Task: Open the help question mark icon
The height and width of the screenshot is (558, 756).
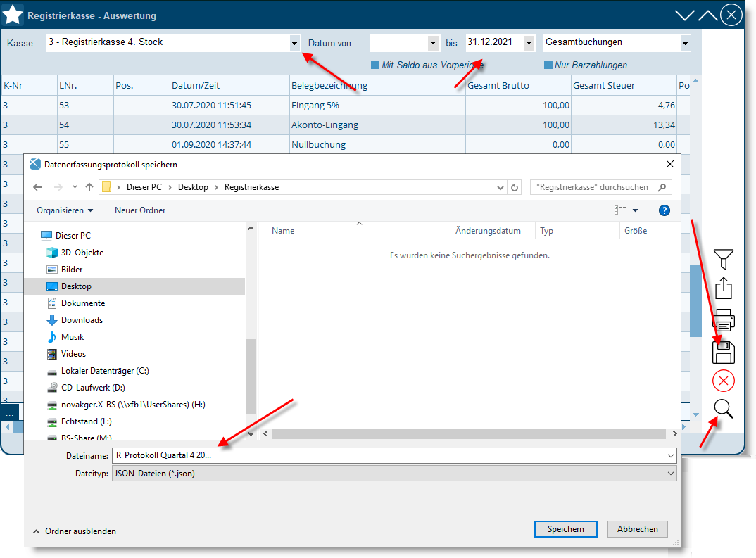Action: (664, 210)
